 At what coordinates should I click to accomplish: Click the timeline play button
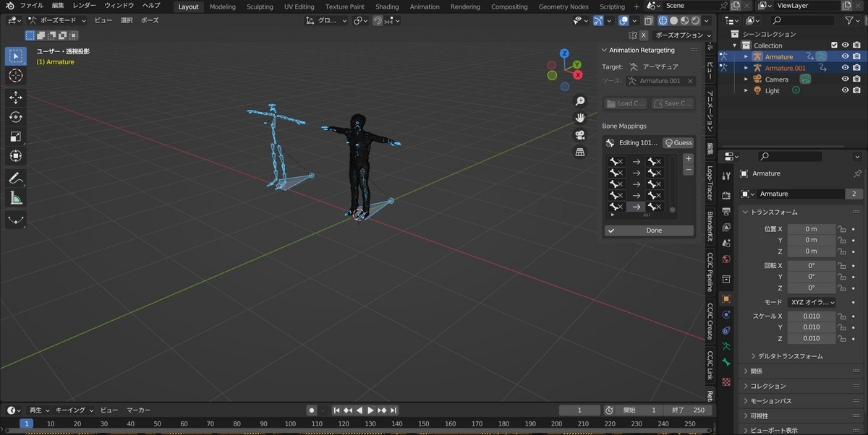point(370,410)
